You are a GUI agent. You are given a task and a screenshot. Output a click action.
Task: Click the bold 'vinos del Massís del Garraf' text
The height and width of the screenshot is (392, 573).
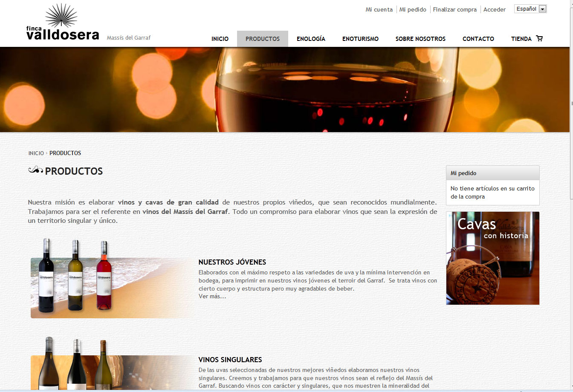(x=185, y=211)
